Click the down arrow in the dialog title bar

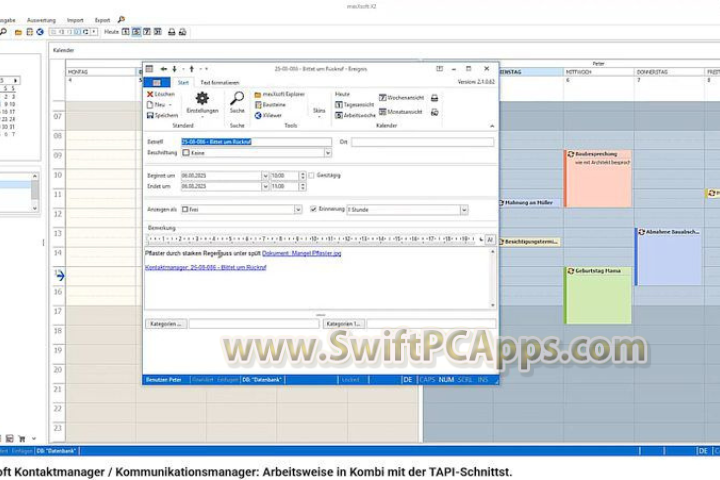click(174, 69)
